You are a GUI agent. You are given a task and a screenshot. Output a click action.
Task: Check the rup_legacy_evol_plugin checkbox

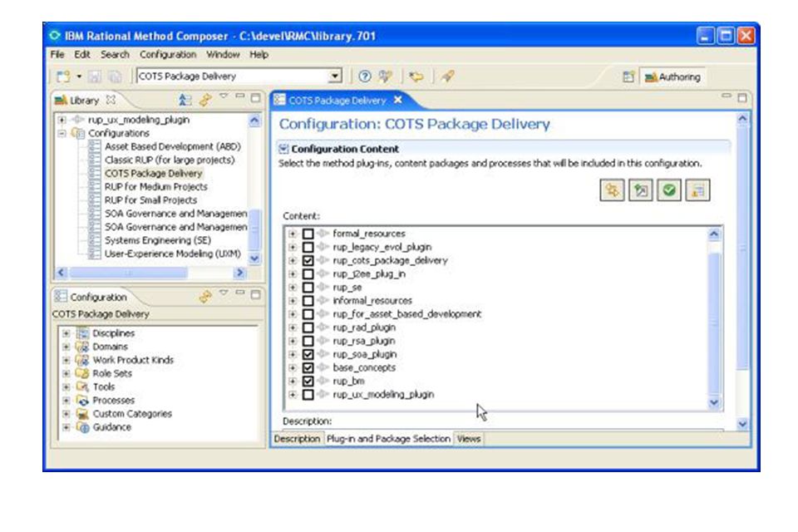[308, 247]
